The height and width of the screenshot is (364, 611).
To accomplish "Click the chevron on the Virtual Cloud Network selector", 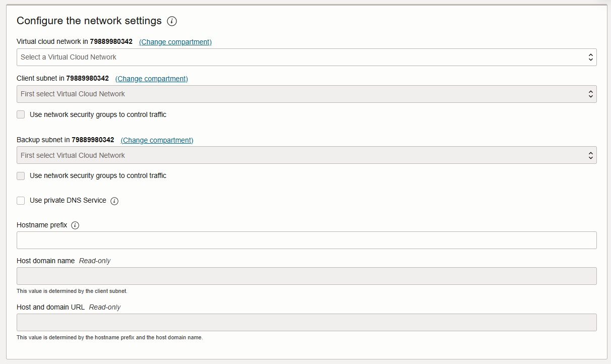I will pos(590,57).
